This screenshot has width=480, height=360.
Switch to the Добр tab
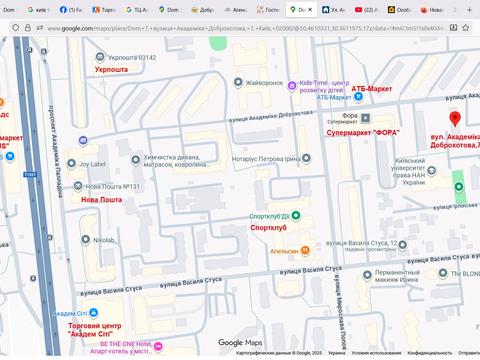(202, 10)
